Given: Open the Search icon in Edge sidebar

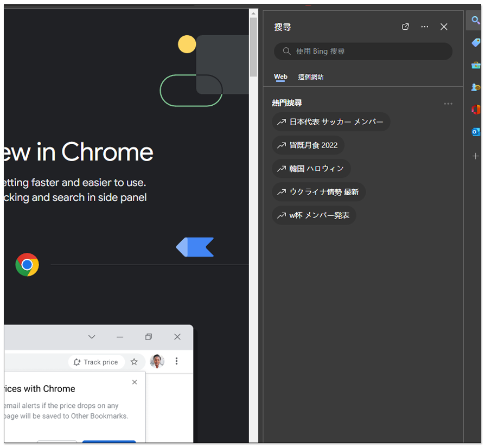Looking at the screenshot, I should (x=475, y=21).
